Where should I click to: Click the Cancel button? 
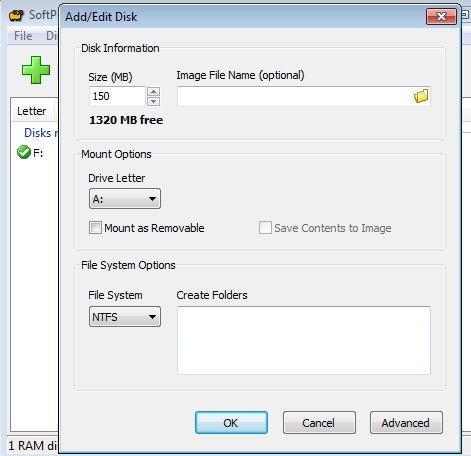tap(319, 423)
